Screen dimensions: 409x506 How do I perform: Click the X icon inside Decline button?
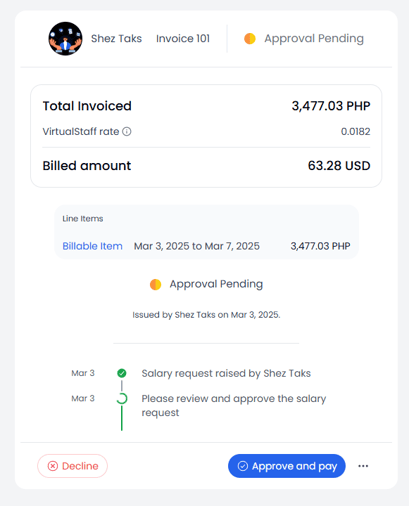click(53, 466)
